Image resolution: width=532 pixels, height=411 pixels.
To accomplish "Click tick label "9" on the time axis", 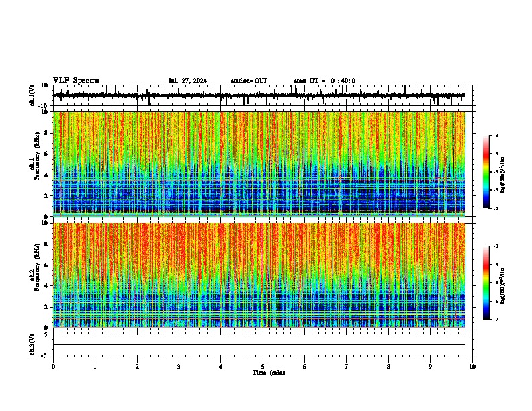I will (430, 367).
